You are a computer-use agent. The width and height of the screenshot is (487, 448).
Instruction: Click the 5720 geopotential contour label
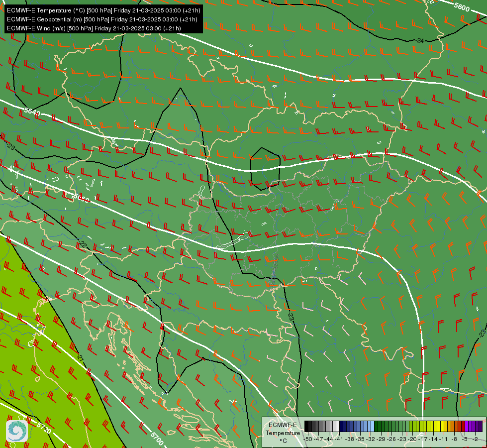click(x=43, y=428)
